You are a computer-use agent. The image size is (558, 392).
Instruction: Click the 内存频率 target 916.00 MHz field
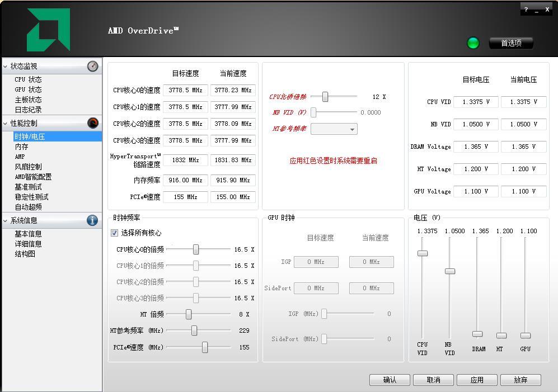pyautogui.click(x=185, y=180)
